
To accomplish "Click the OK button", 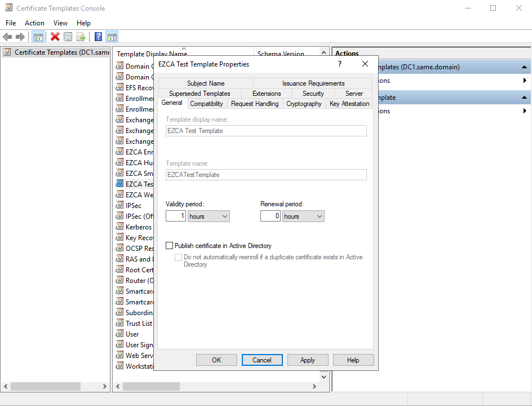I will pos(216,360).
